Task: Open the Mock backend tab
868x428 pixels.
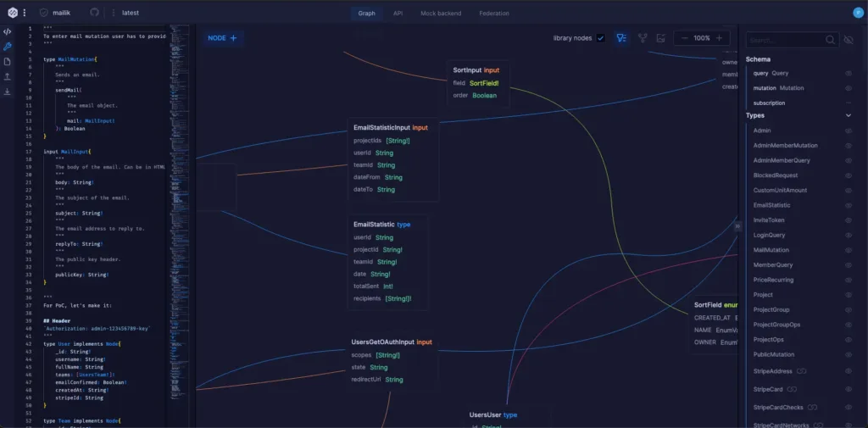Action: (441, 14)
